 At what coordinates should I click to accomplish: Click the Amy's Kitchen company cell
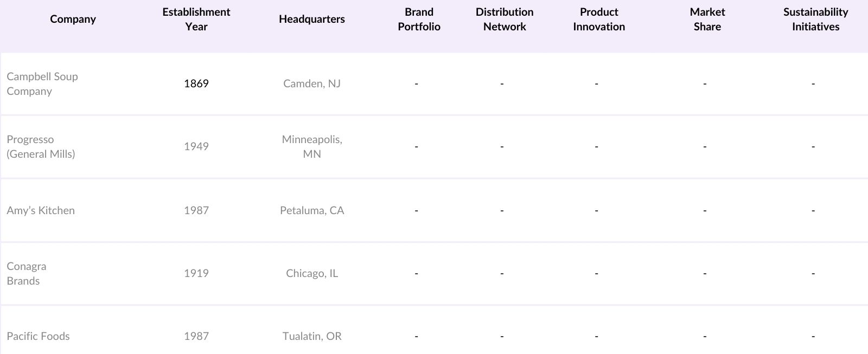pyautogui.click(x=41, y=210)
